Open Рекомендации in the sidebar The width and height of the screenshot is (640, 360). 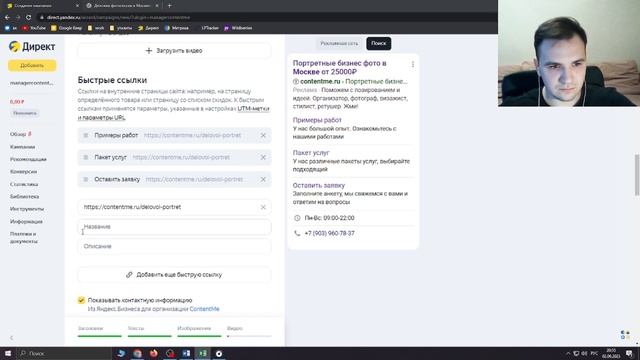pos(28,159)
